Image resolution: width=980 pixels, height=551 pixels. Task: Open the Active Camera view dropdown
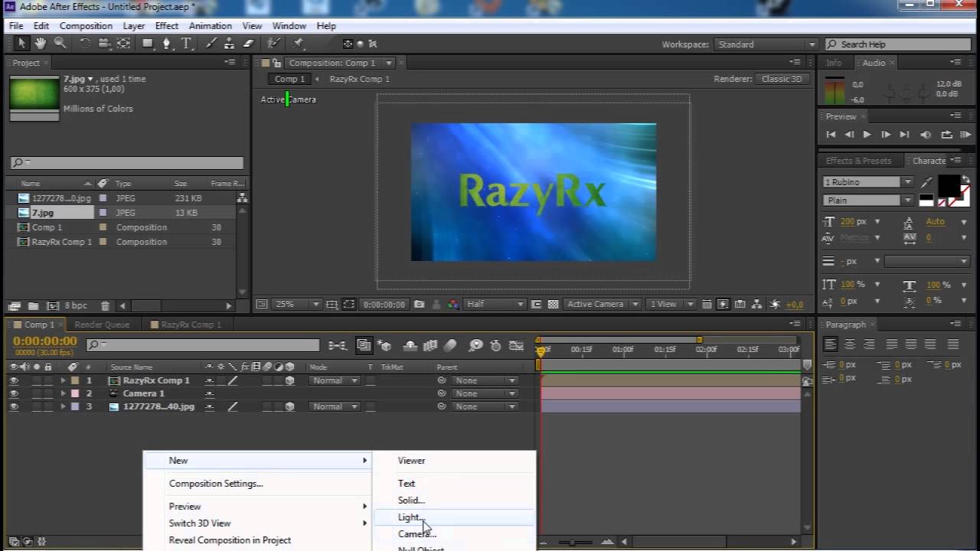pos(602,304)
